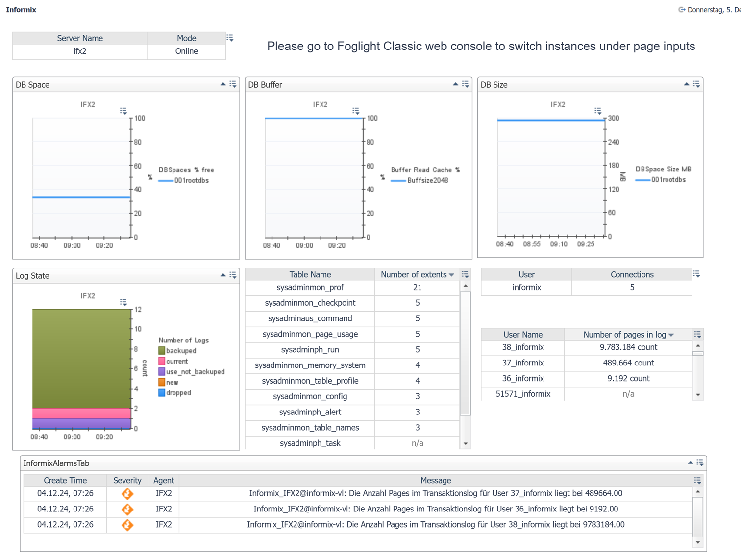
Task: Click the backuped legend color swatch
Action: [x=162, y=351]
